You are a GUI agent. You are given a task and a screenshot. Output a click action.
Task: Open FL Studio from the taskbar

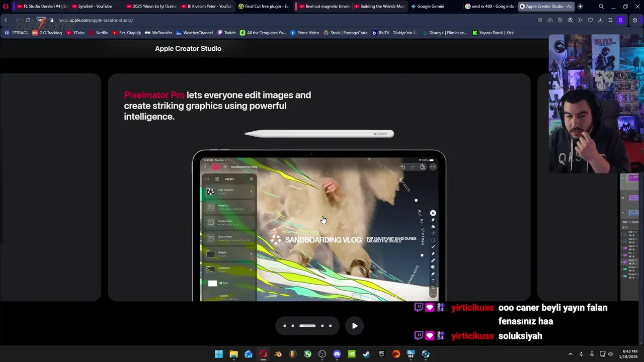point(293,354)
